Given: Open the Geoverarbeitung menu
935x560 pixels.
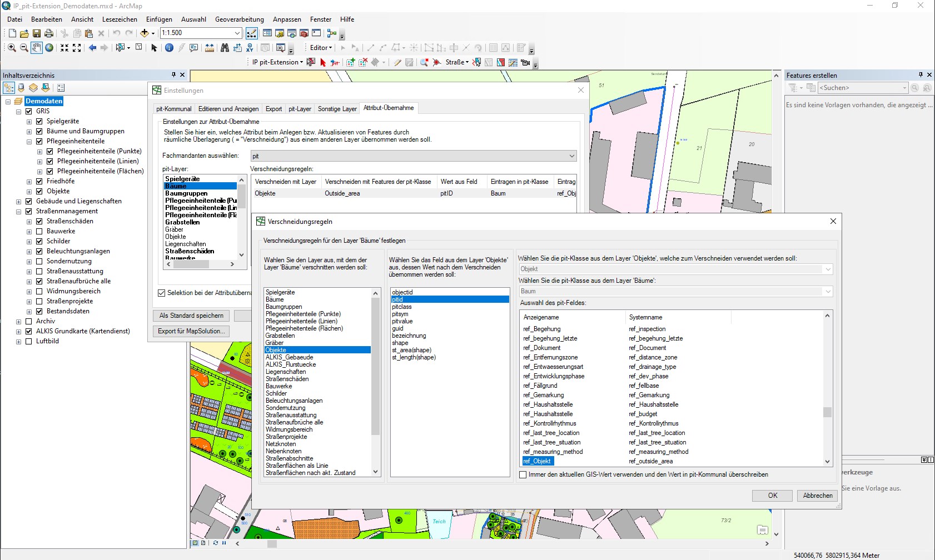Looking at the screenshot, I should 239,19.
